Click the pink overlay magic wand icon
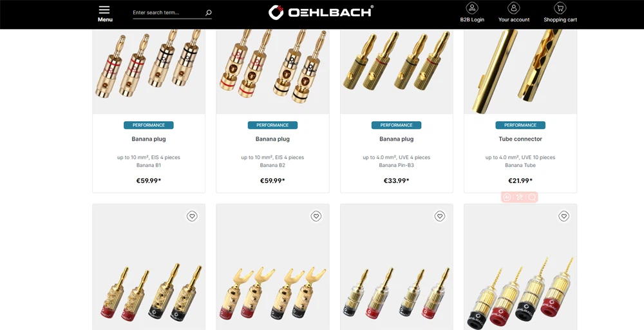 click(520, 197)
